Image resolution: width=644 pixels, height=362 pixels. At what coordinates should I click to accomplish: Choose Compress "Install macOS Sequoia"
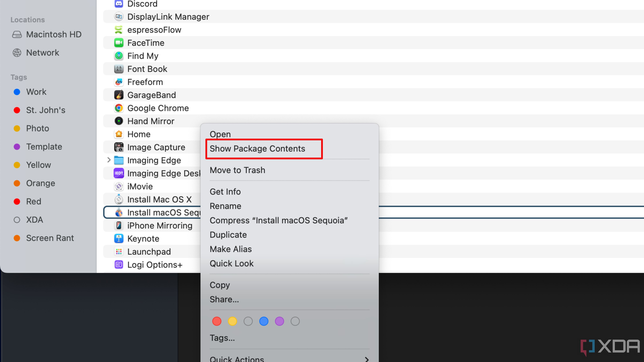click(x=278, y=220)
